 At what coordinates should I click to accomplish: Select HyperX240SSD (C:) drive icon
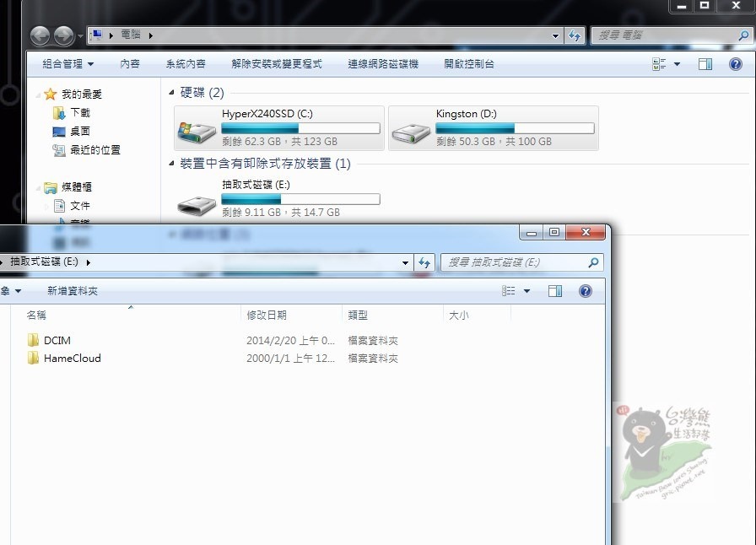click(x=197, y=132)
